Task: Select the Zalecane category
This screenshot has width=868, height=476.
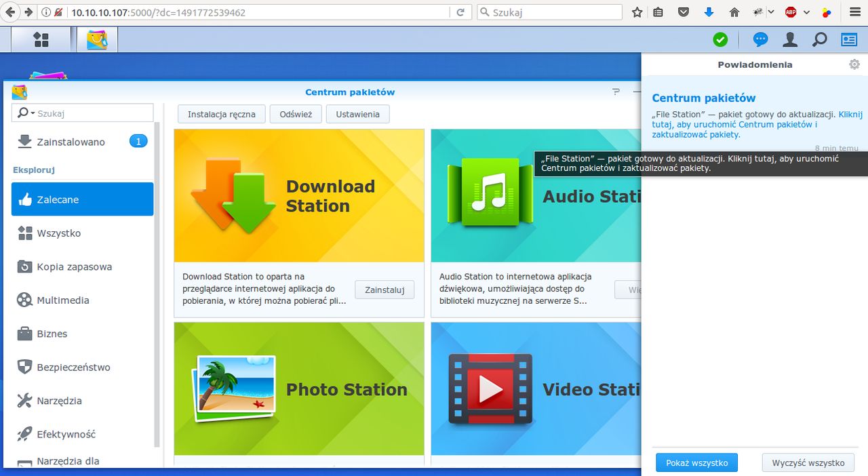Action: click(83, 199)
